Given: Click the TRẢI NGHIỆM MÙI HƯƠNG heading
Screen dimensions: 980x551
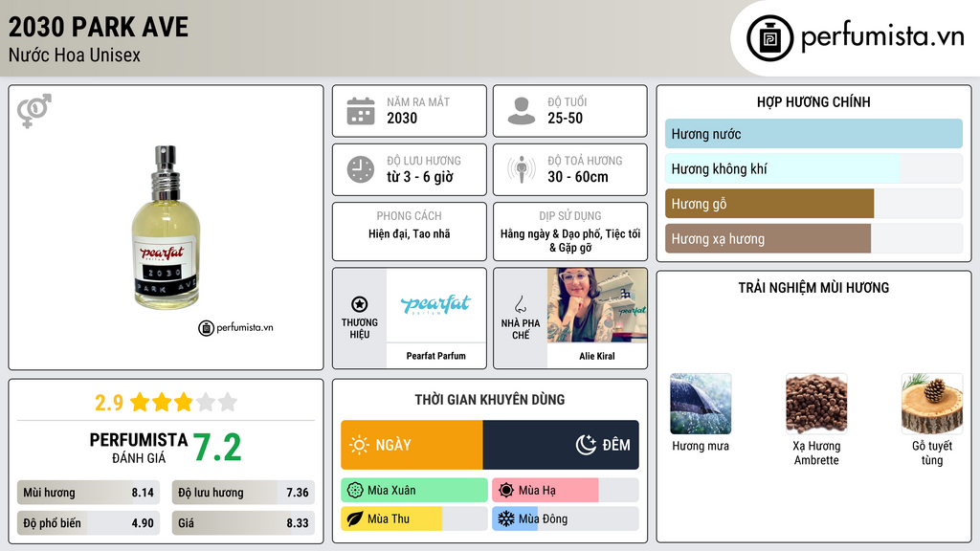Looking at the screenshot, I should pyautogui.click(x=813, y=288).
